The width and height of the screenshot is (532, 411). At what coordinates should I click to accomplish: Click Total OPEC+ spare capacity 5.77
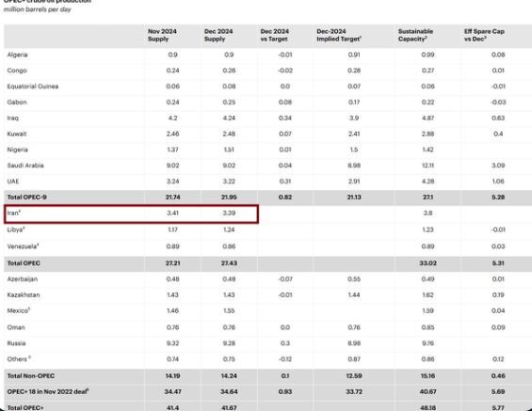click(498, 407)
